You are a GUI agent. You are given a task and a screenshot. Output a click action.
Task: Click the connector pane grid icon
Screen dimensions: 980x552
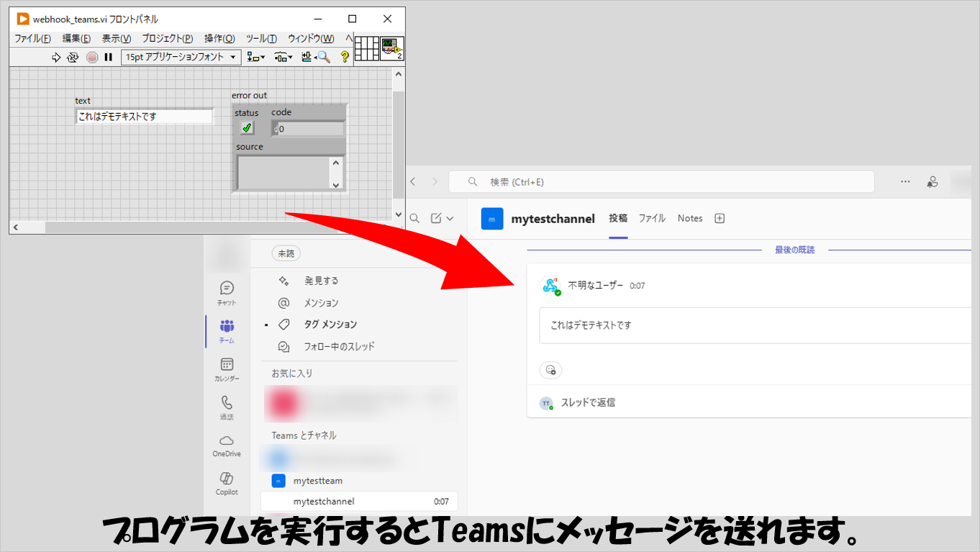(x=367, y=49)
